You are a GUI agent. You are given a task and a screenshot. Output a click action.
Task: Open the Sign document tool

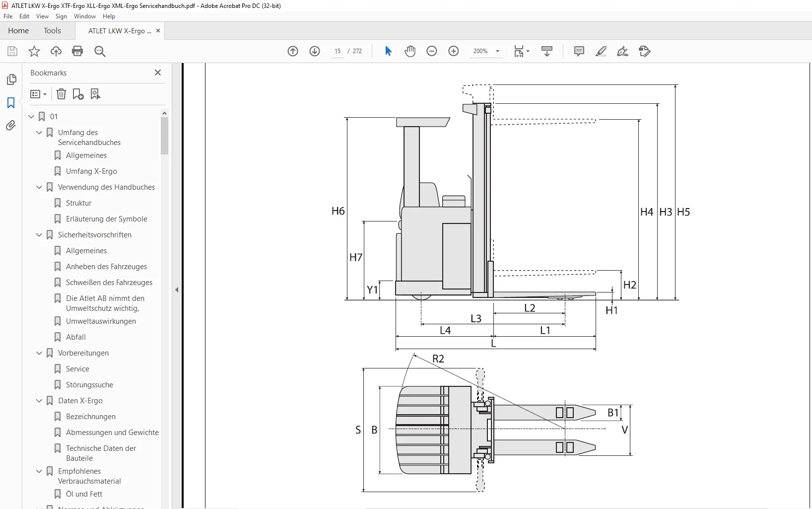[x=622, y=51]
